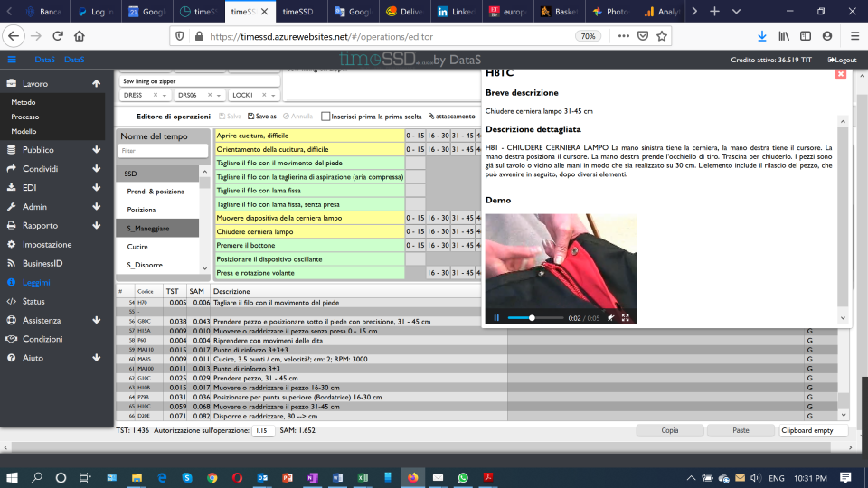Open the Firefox application menu

(x=854, y=36)
